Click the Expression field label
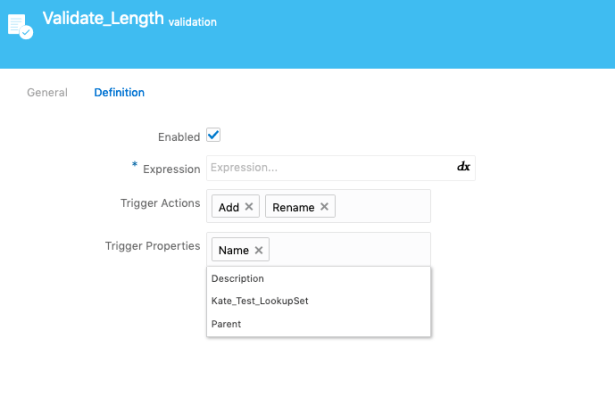 tap(171, 169)
